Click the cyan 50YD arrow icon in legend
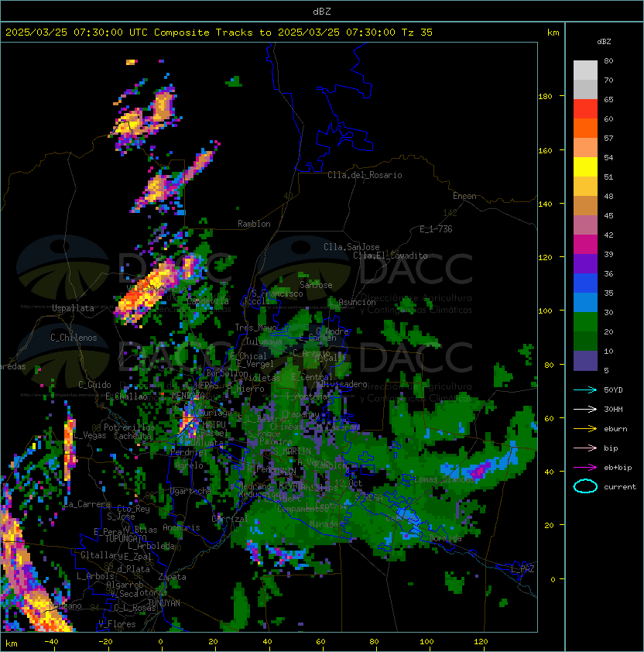644x652 pixels. (585, 389)
